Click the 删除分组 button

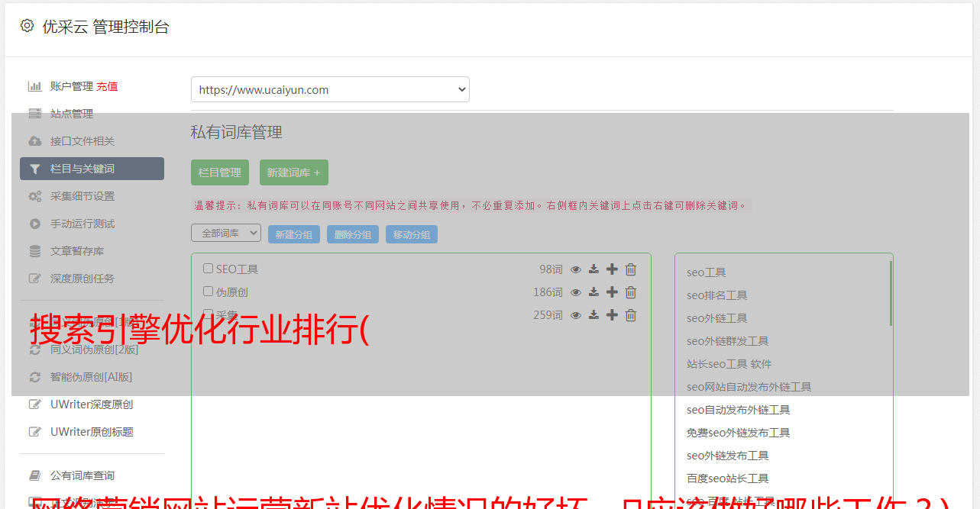point(353,234)
